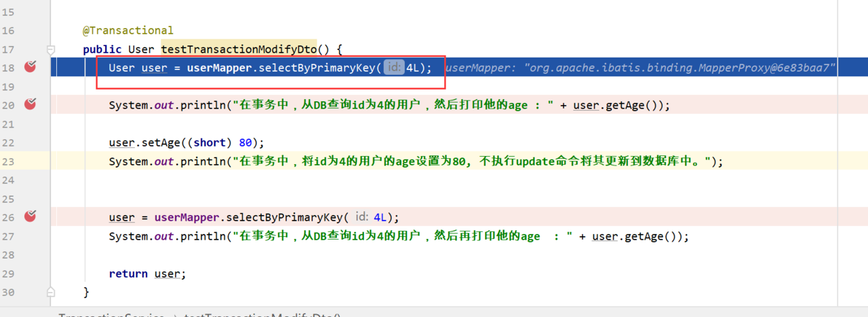Click the 'user' variable after return on line 29
The image size is (868, 317).
(x=167, y=274)
